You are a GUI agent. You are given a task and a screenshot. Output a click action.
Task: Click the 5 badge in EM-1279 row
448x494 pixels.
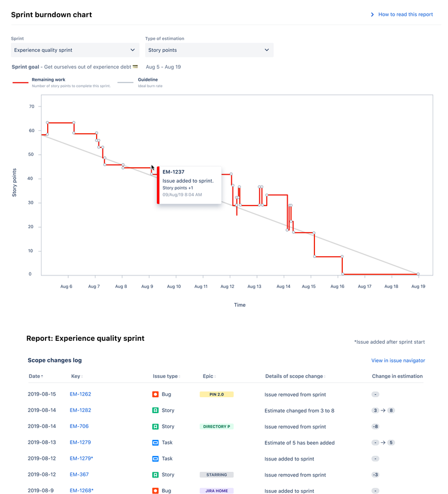click(391, 443)
